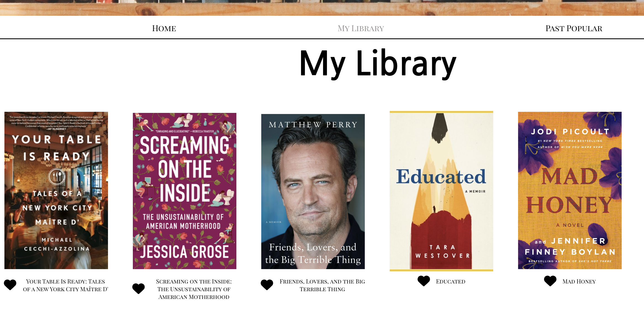
Task: Open Your Table Is Ready book cover
Action: pos(56,190)
